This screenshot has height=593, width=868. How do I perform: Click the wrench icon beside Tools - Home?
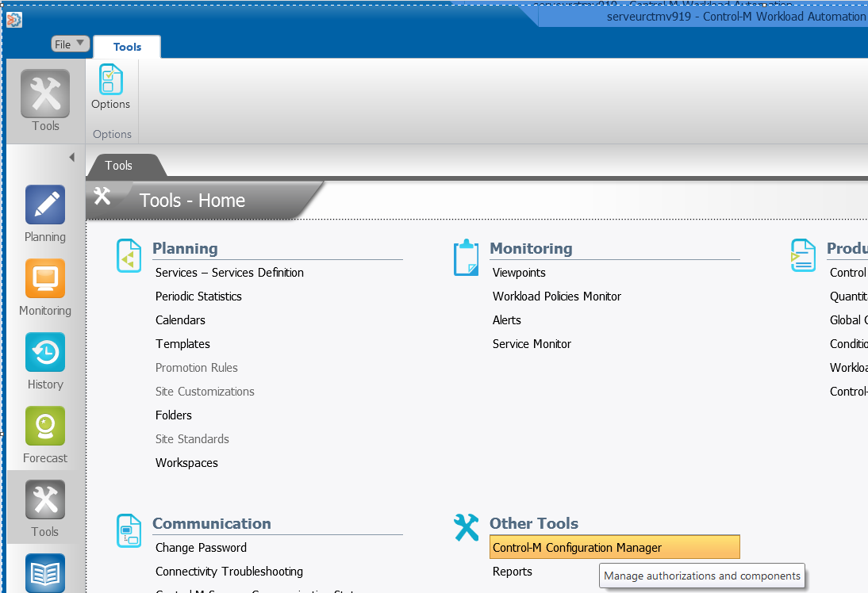tap(102, 196)
